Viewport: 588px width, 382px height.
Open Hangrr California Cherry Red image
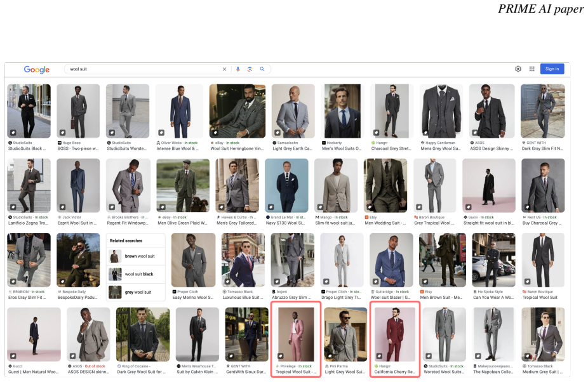(x=395, y=335)
